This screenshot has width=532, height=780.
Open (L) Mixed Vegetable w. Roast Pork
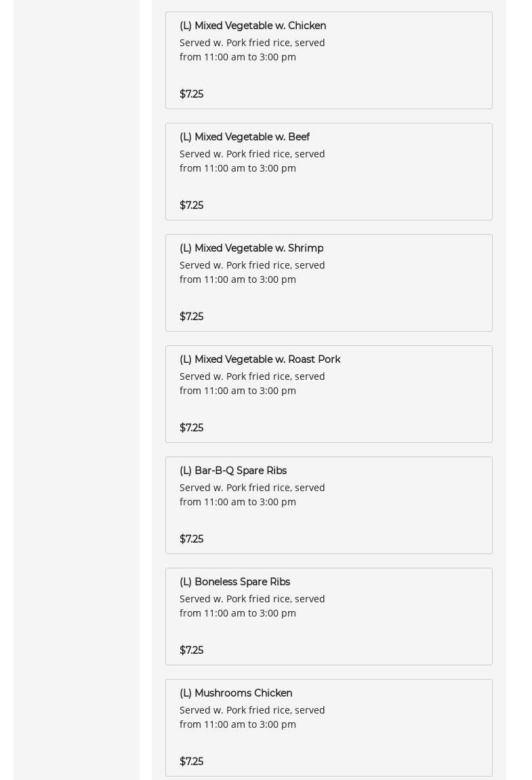coord(260,359)
